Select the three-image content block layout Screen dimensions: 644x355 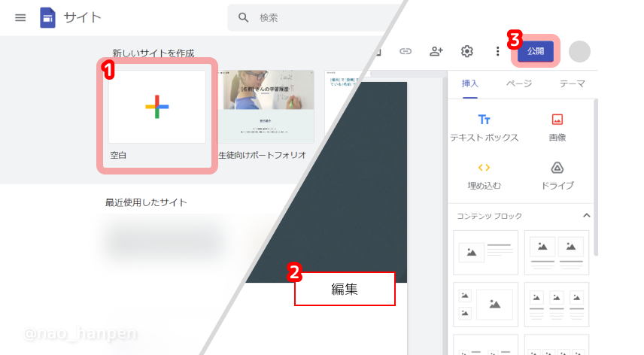tap(557, 305)
